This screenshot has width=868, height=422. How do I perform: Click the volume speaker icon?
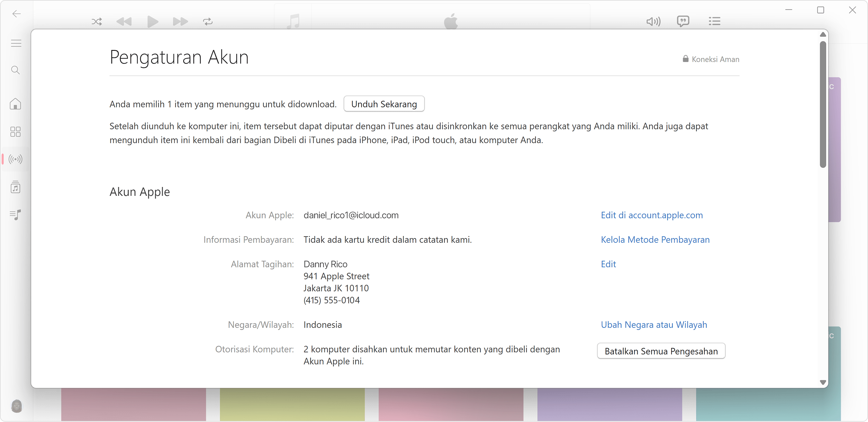pyautogui.click(x=653, y=21)
